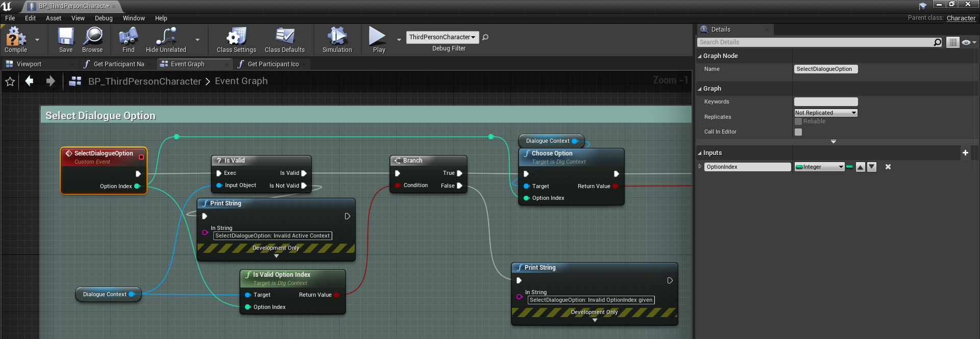
Task: Edit the SelectDialogueOption name field
Action: click(x=825, y=69)
